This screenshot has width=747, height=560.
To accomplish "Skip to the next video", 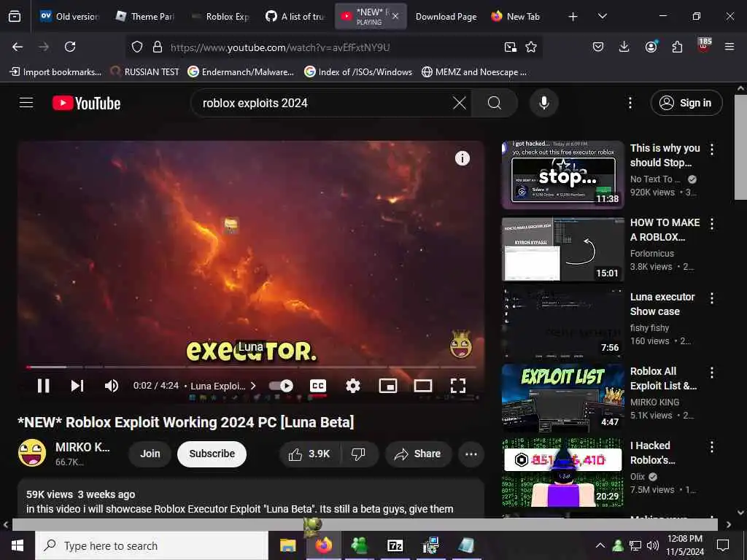I will (77, 386).
